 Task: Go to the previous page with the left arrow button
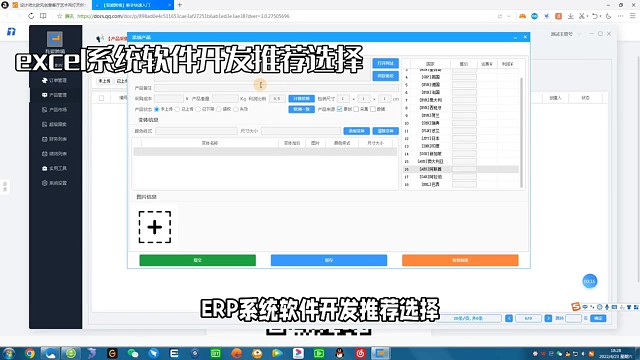509,318
